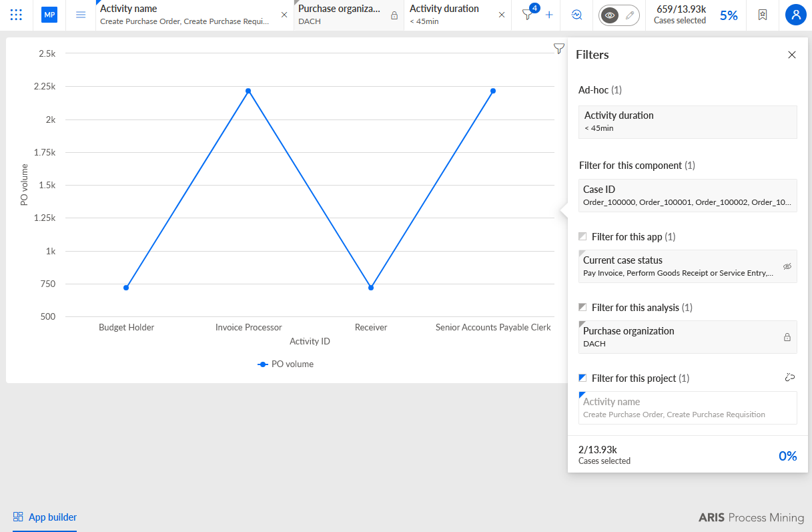Open the Case ID component filter card
Viewport: 812px width, 532px height.
[688, 196]
